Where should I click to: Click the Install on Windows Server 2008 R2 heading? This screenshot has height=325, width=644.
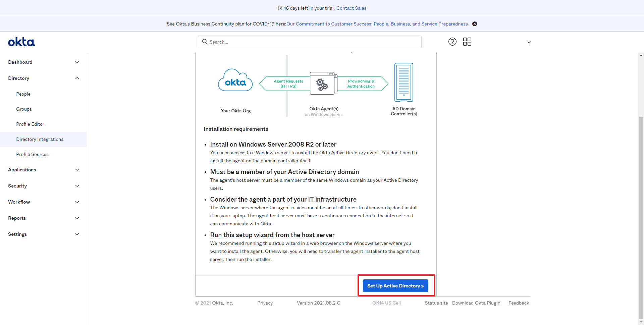(x=273, y=144)
